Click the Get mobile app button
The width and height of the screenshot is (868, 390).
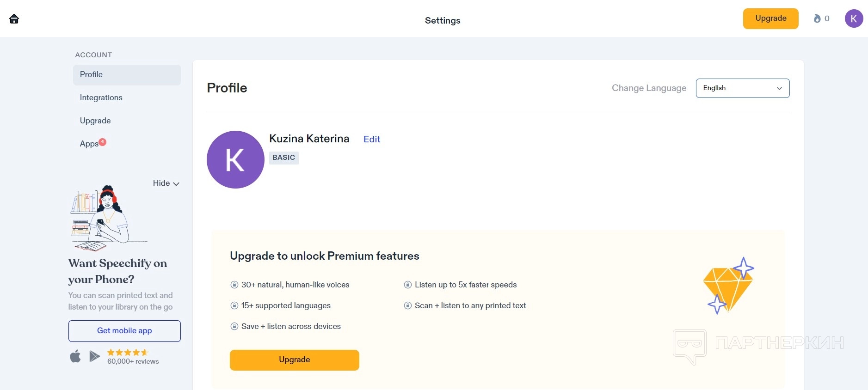pos(124,331)
